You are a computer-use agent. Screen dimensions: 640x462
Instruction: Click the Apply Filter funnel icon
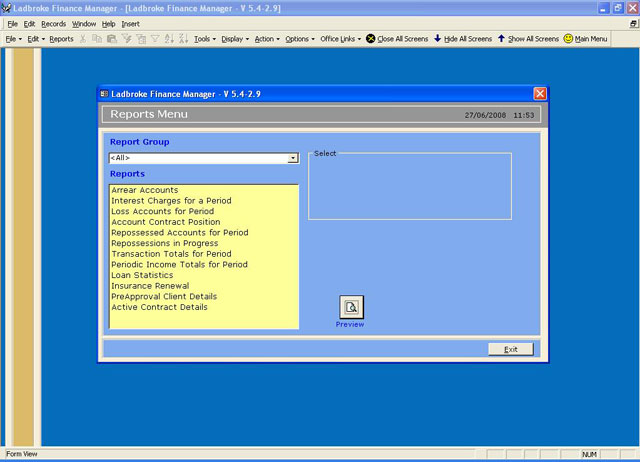pos(155,39)
